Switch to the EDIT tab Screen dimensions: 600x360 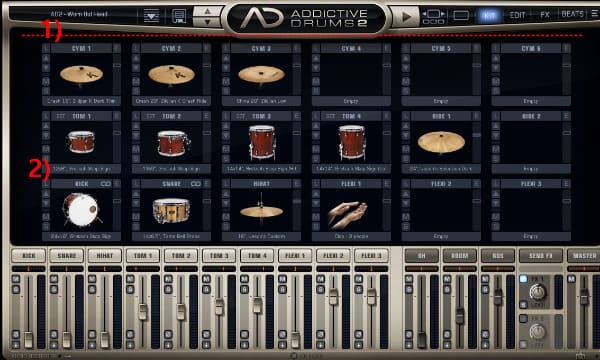pyautogui.click(x=517, y=15)
